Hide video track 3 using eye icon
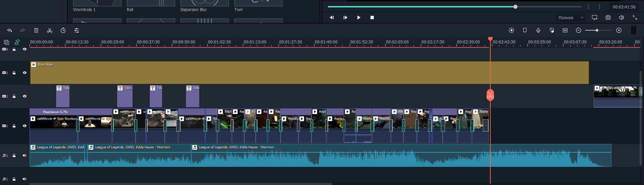This screenshot has width=644, height=185. [x=24, y=73]
